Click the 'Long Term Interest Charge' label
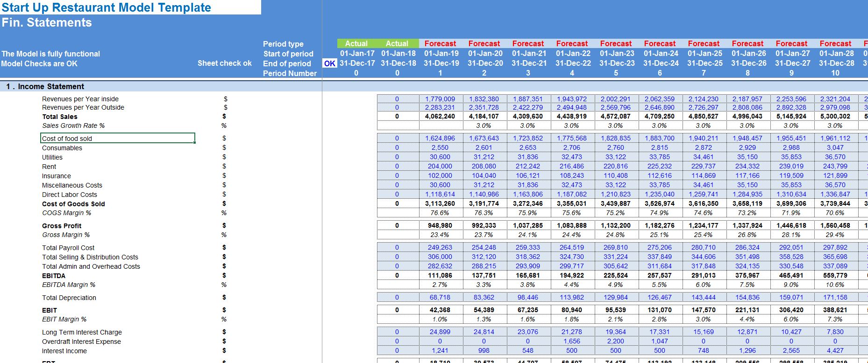Screen dimensions: 868x363 82,332
